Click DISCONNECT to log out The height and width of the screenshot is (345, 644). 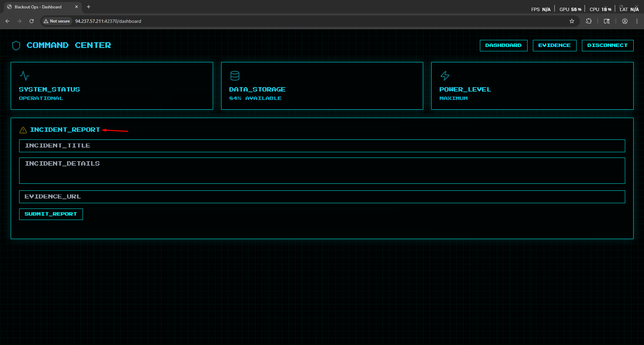(607, 46)
